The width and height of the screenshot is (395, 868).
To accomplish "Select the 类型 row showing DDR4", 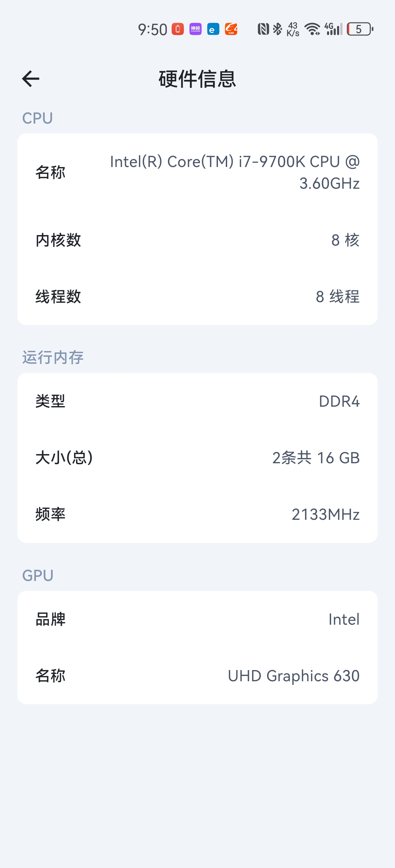I will pyautogui.click(x=197, y=401).
